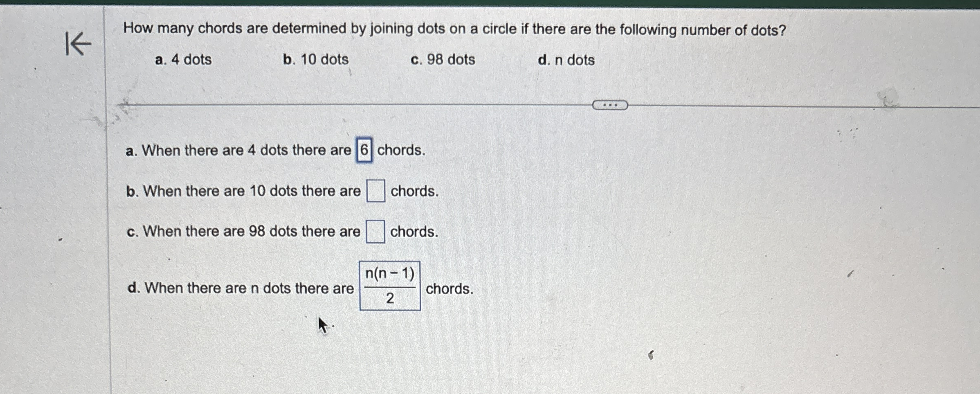This screenshot has width=980, height=394.
Task: Click the horizontal divider line
Action: click(368, 105)
